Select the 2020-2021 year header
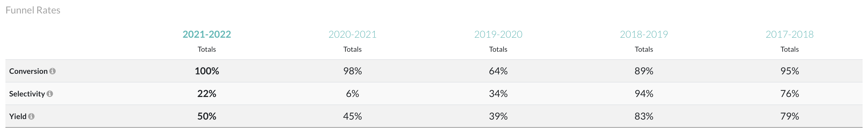868x132 pixels. tap(352, 34)
